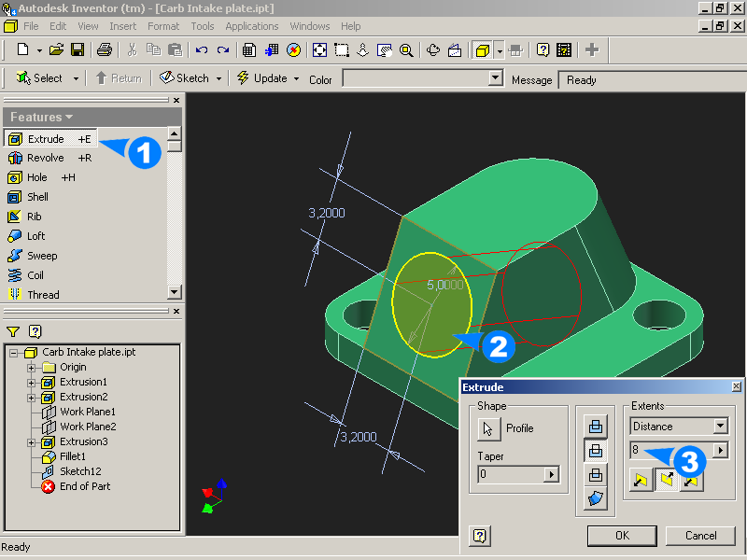This screenshot has height=560, width=747.
Task: Open the browser filter funnel icon
Action: (x=13, y=331)
